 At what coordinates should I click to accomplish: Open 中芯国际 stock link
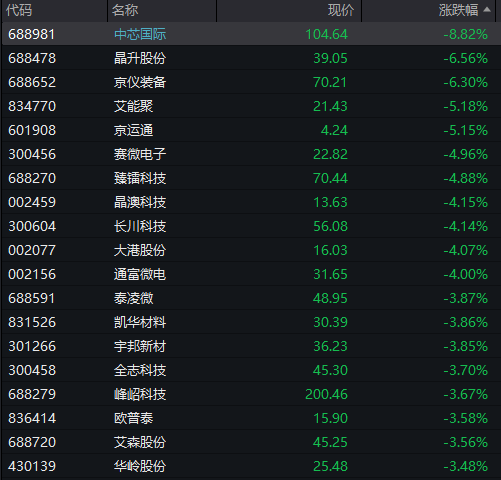pos(140,34)
